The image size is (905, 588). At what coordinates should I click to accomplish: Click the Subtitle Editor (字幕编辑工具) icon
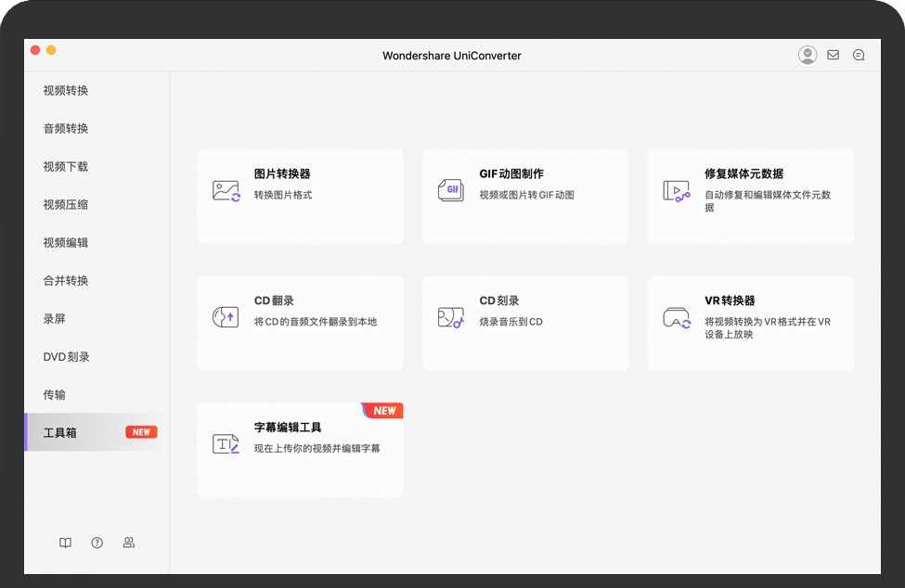coord(226,444)
